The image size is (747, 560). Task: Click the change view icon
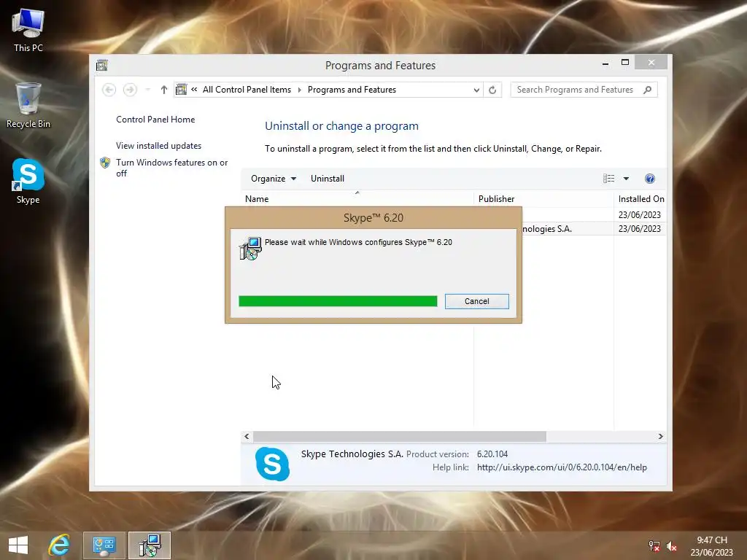pyautogui.click(x=609, y=179)
